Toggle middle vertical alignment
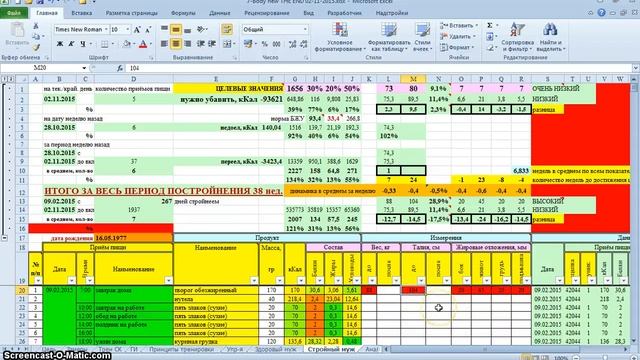 tap(176, 29)
